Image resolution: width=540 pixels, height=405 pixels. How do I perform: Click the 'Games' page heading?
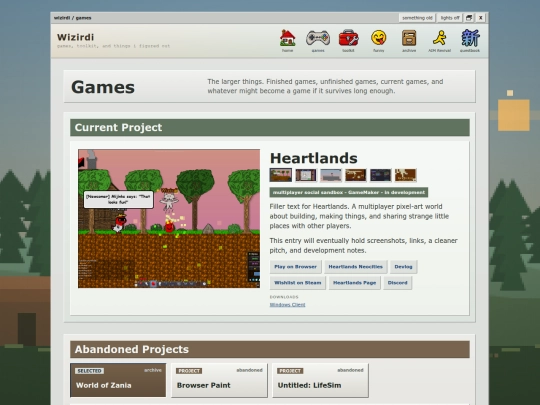tap(103, 87)
